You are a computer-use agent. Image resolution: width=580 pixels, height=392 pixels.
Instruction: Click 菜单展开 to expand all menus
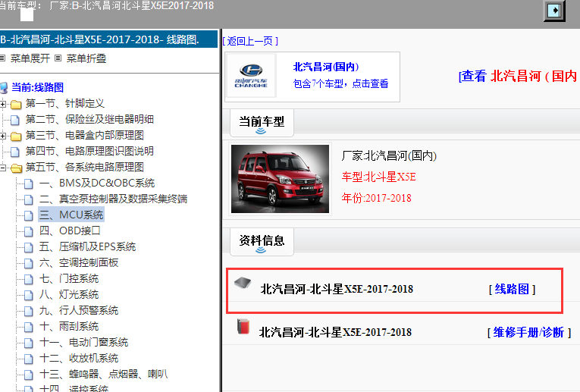30,58
